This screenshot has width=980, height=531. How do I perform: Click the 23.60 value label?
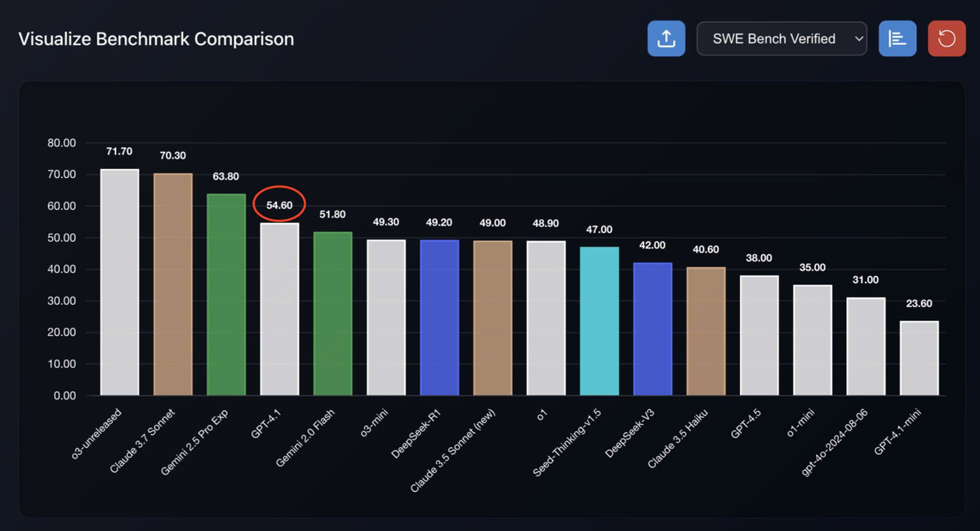coord(920,303)
